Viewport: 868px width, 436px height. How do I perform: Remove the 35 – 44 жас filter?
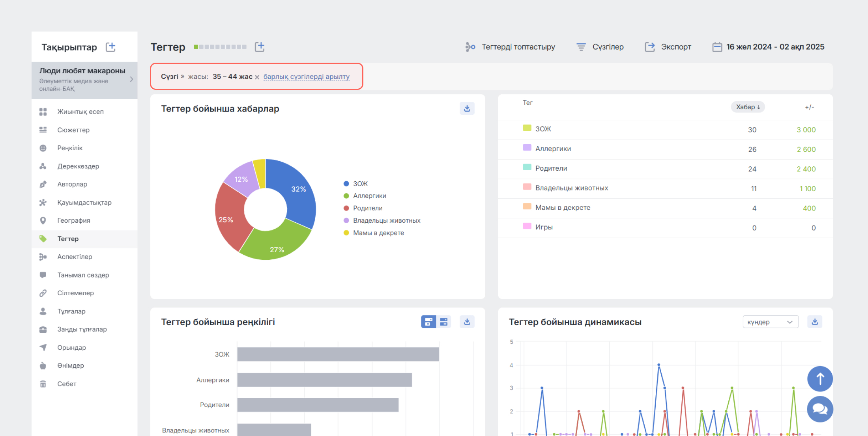257,77
